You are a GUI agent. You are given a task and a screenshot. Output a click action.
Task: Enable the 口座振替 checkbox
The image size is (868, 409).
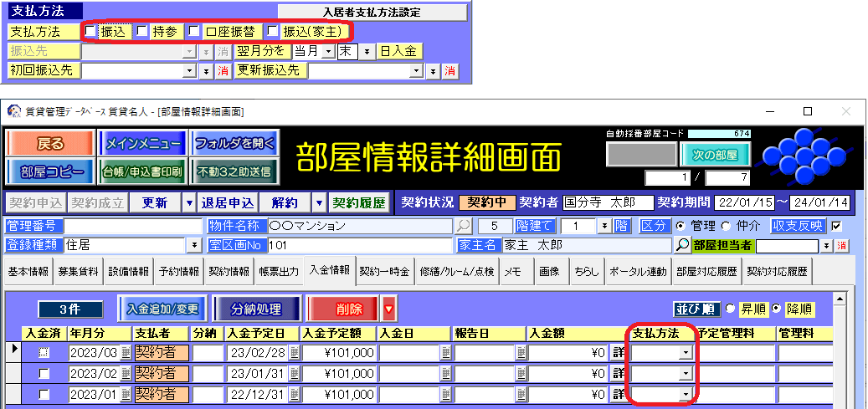coord(193,31)
